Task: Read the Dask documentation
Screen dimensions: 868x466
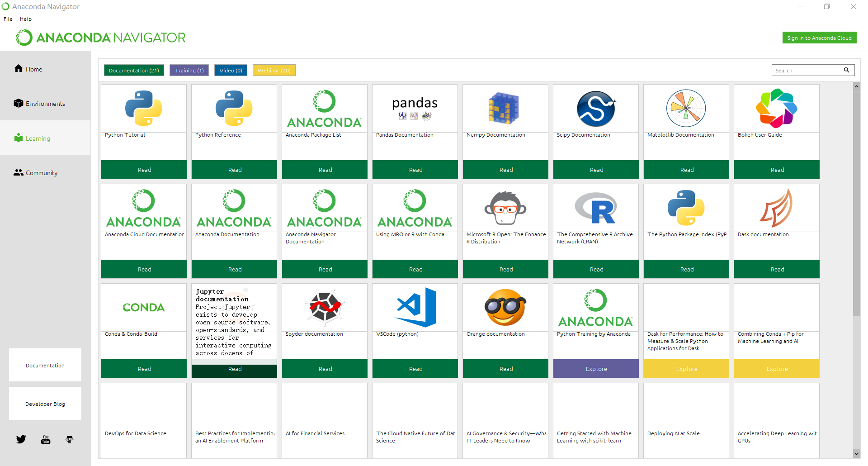Action: coord(777,269)
